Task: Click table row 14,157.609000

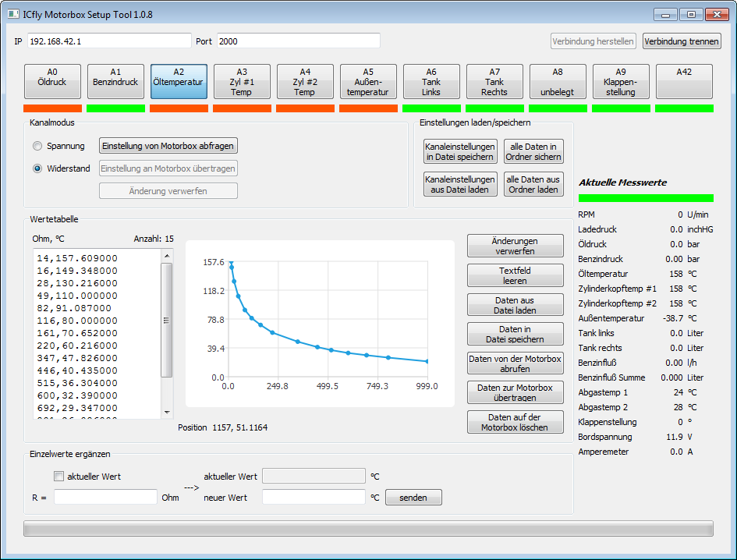Action: click(77, 258)
